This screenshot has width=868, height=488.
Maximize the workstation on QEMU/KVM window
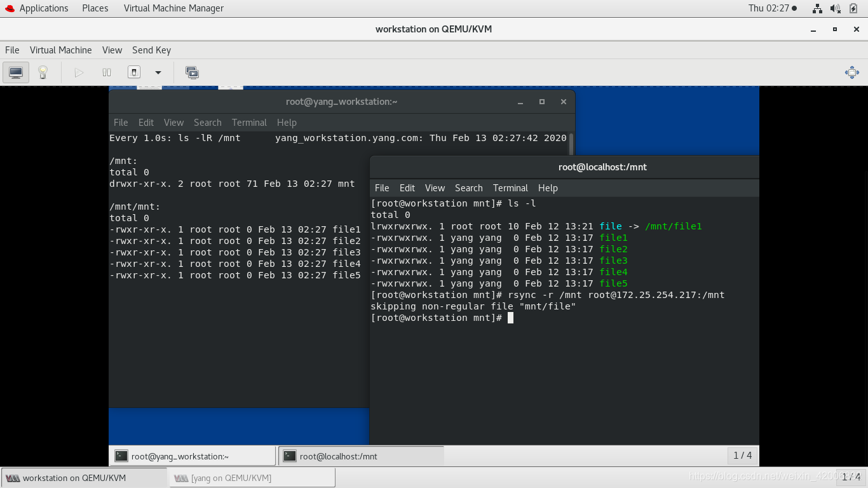click(835, 29)
